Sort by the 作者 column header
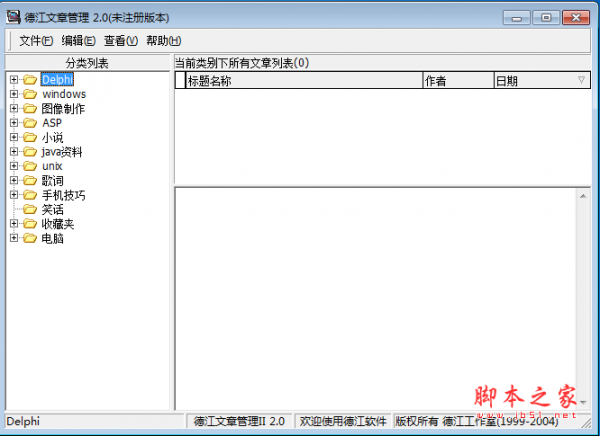600x436 pixels. coord(458,80)
